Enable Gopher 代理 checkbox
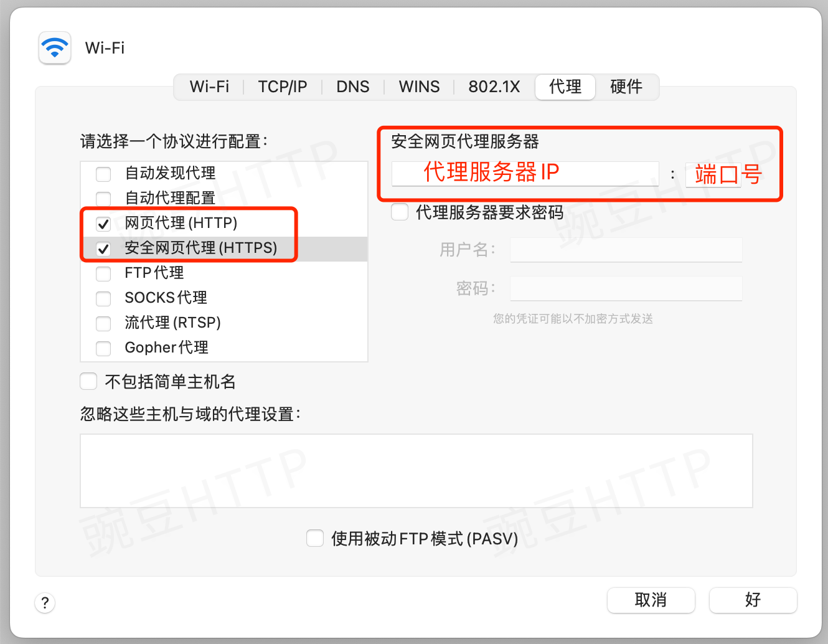828x644 pixels. pyautogui.click(x=103, y=348)
